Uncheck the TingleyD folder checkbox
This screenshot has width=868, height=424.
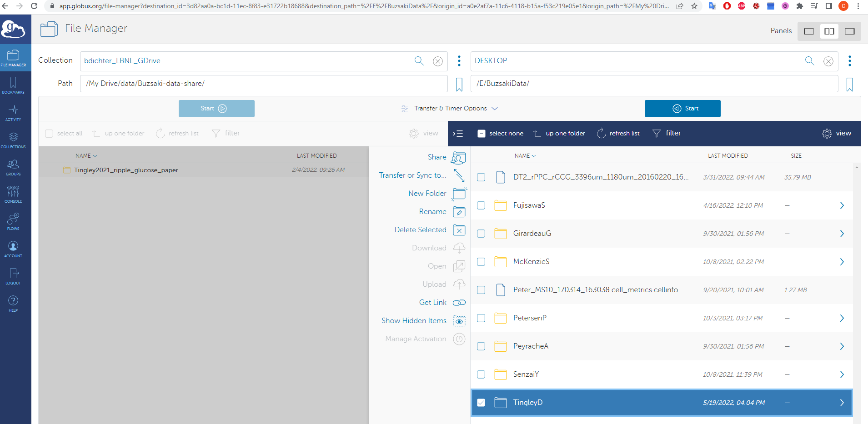click(481, 403)
